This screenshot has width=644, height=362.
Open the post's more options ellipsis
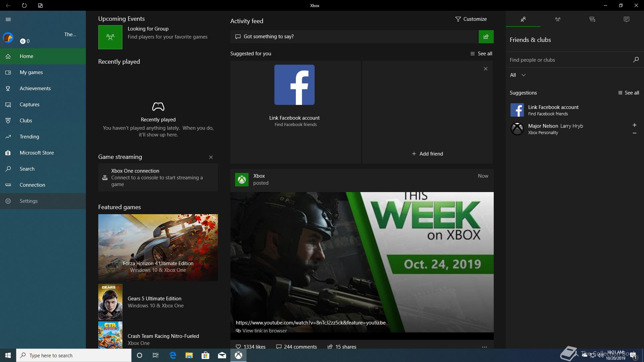click(484, 347)
